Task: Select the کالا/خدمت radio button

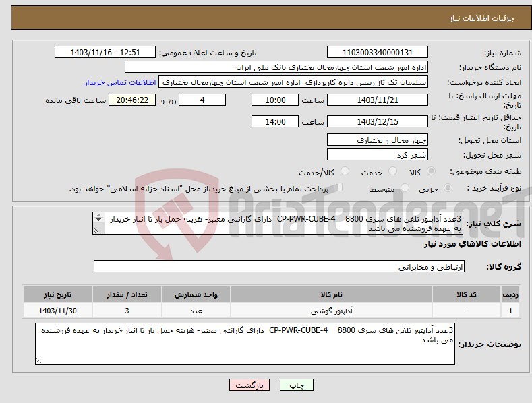Action: pos(345,171)
